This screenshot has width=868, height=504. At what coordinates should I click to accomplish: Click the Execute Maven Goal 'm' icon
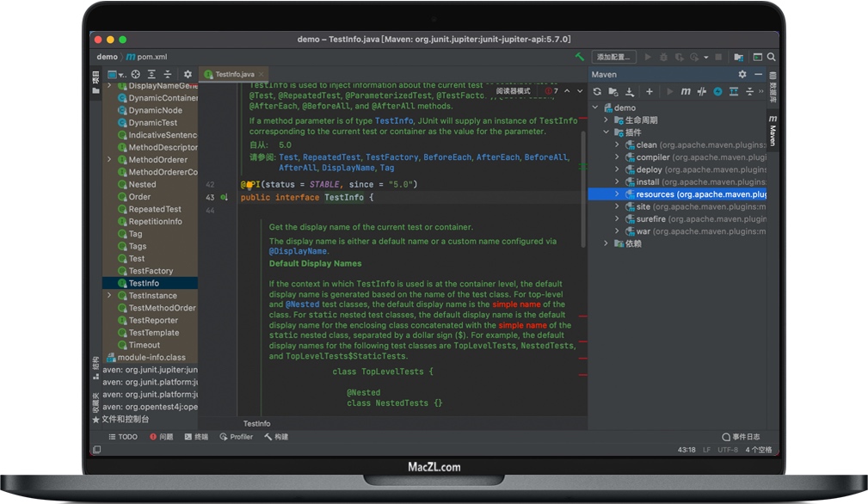point(686,91)
